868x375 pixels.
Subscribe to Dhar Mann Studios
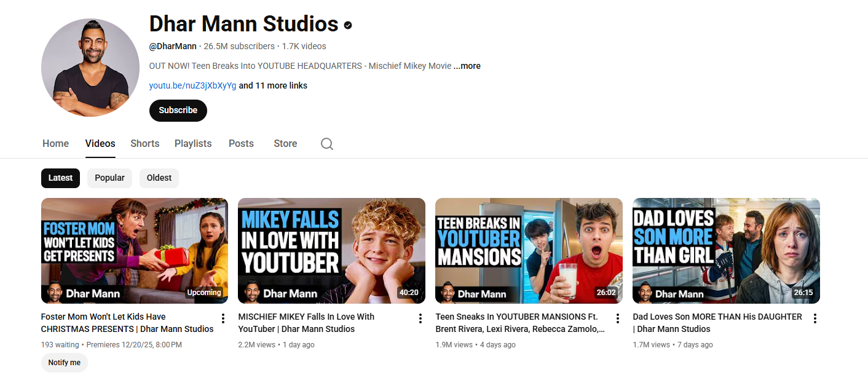click(x=178, y=111)
